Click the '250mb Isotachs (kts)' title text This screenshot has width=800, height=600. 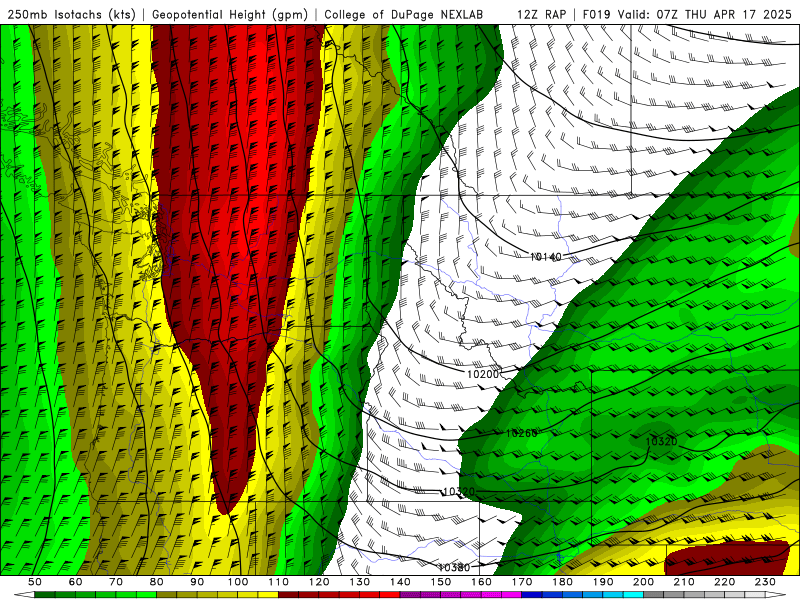[x=72, y=14]
